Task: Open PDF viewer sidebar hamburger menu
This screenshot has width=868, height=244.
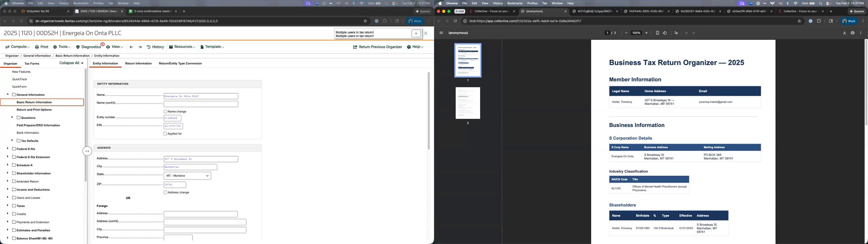Action: pyautogui.click(x=441, y=33)
